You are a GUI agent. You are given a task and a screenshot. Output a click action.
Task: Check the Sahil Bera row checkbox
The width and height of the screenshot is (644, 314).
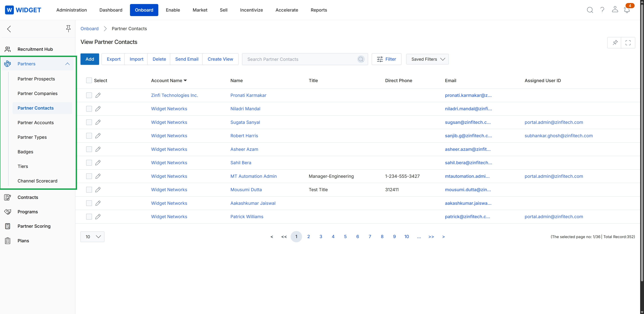tap(89, 163)
